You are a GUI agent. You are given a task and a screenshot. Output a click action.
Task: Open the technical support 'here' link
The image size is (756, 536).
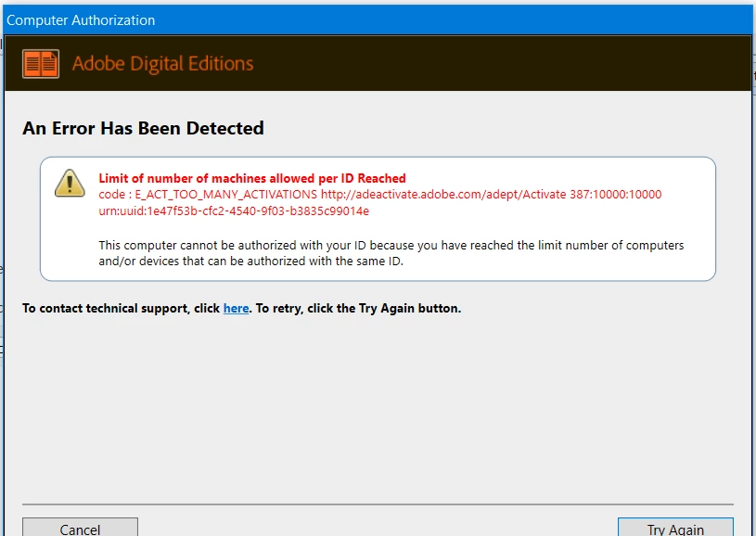[x=236, y=309]
